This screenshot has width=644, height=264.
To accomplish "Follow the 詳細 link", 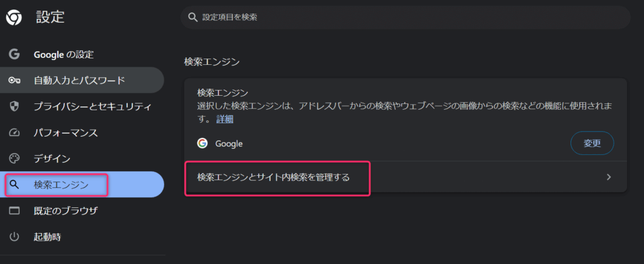I will [225, 120].
